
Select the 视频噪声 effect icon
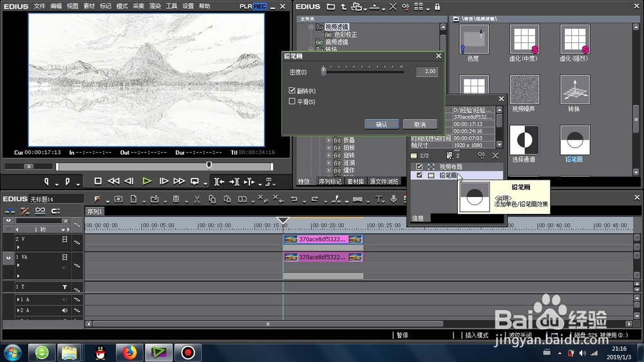coord(524,90)
